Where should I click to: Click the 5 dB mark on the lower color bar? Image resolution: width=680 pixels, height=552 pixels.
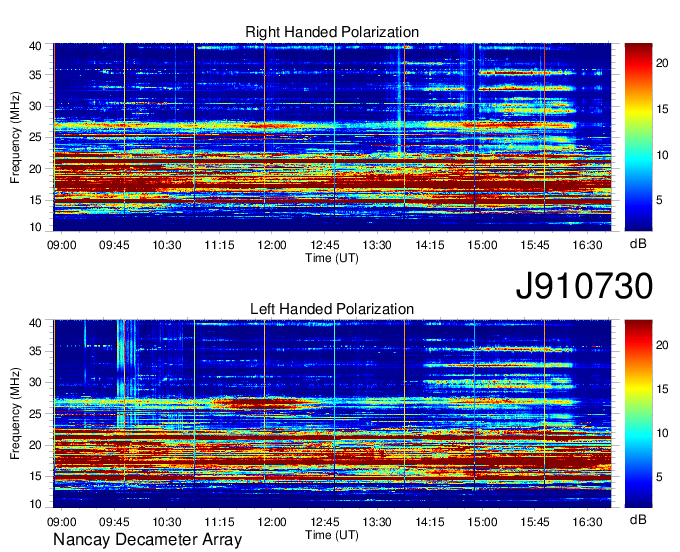pyautogui.click(x=659, y=477)
